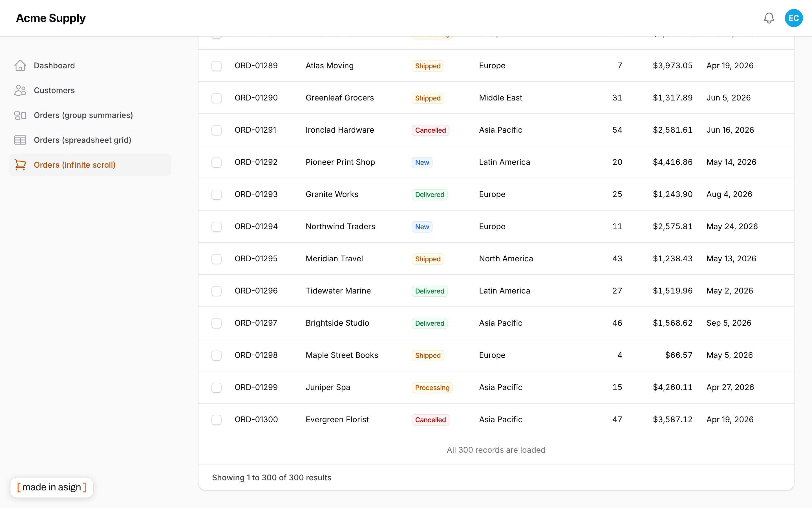812x508 pixels.
Task: Select Orders (infinite scroll) nav item
Action: (90, 165)
